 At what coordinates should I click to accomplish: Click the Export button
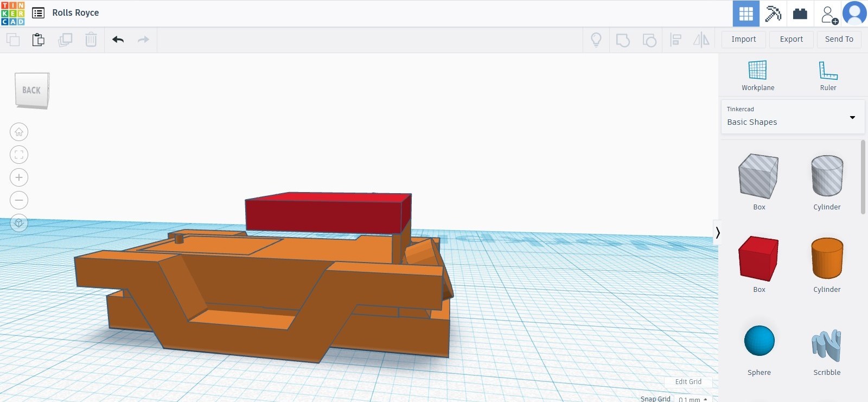[x=792, y=39]
